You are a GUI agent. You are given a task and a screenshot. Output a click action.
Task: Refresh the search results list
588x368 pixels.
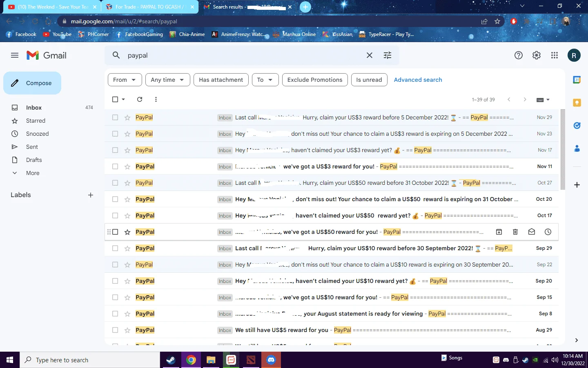pyautogui.click(x=140, y=99)
